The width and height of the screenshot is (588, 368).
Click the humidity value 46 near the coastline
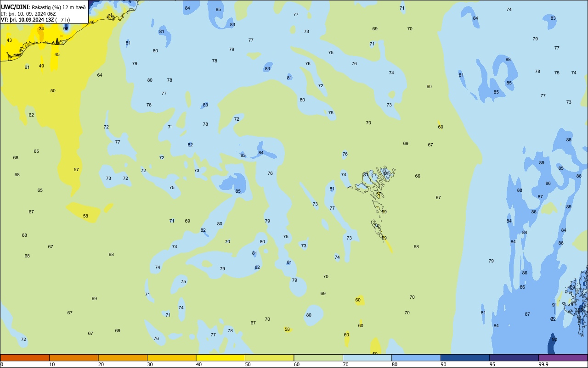point(92,22)
